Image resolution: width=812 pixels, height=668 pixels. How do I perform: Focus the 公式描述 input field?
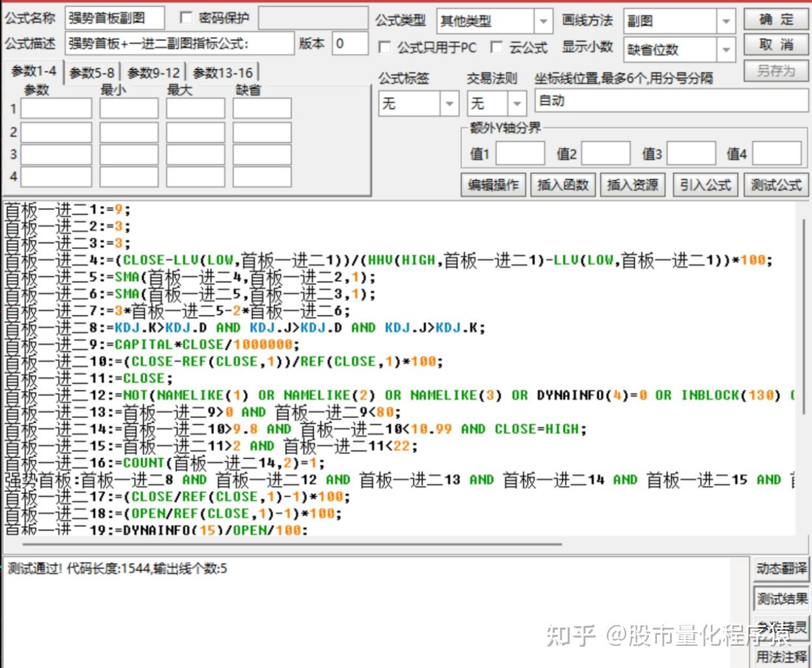tap(179, 44)
